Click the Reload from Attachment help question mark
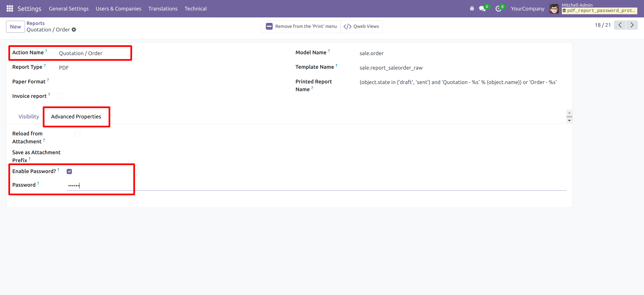 click(x=44, y=140)
